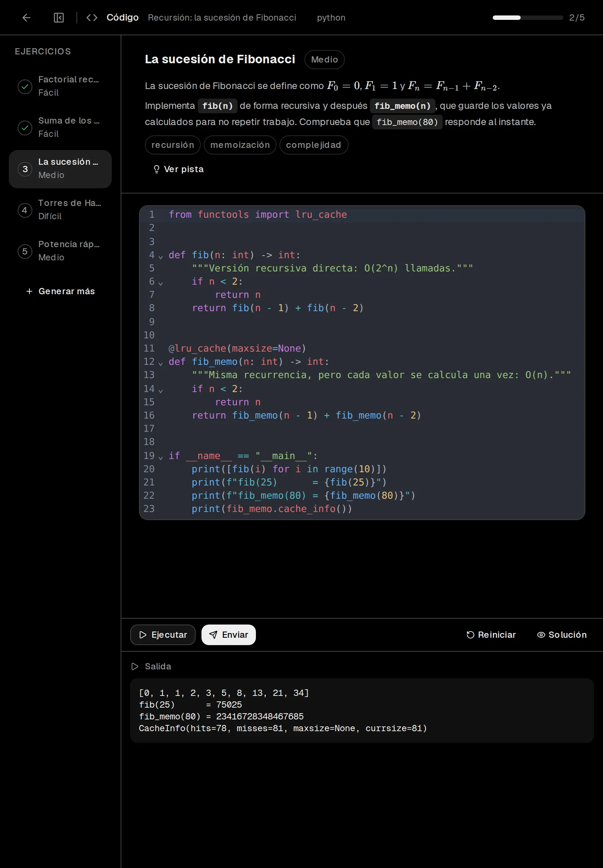Fold the fib_memo function at line 12
This screenshot has width=603, height=868.
tap(161, 363)
